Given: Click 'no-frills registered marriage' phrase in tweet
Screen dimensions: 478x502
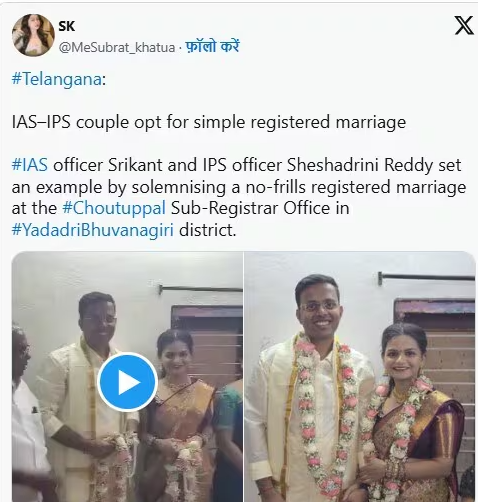Looking at the screenshot, I should (x=356, y=187).
